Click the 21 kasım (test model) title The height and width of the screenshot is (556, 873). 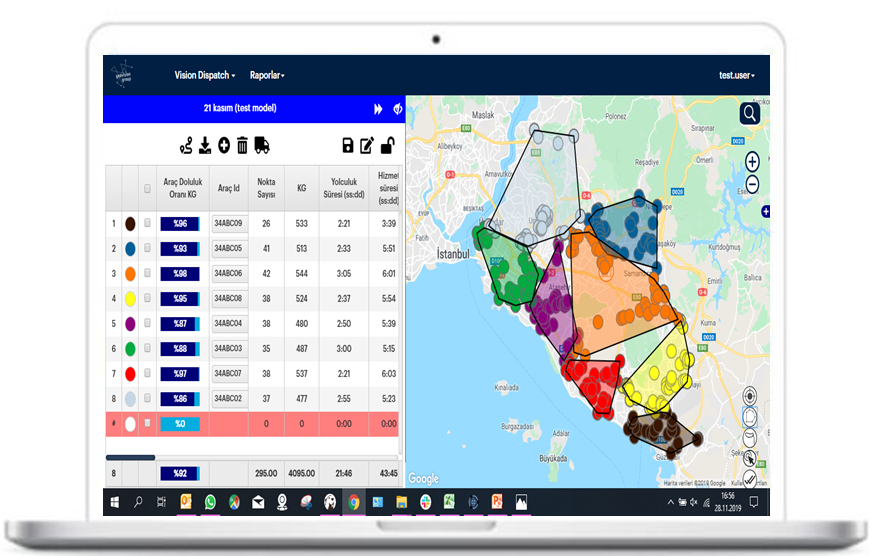[x=240, y=108]
